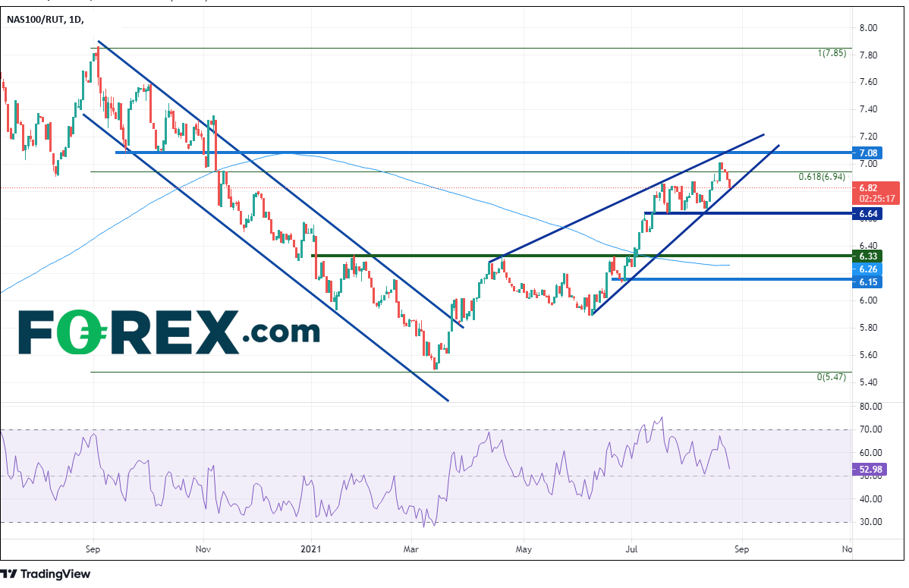The width and height of the screenshot is (909, 588).
Task: Click the RSI 30.00 axis label
Action: (869, 522)
